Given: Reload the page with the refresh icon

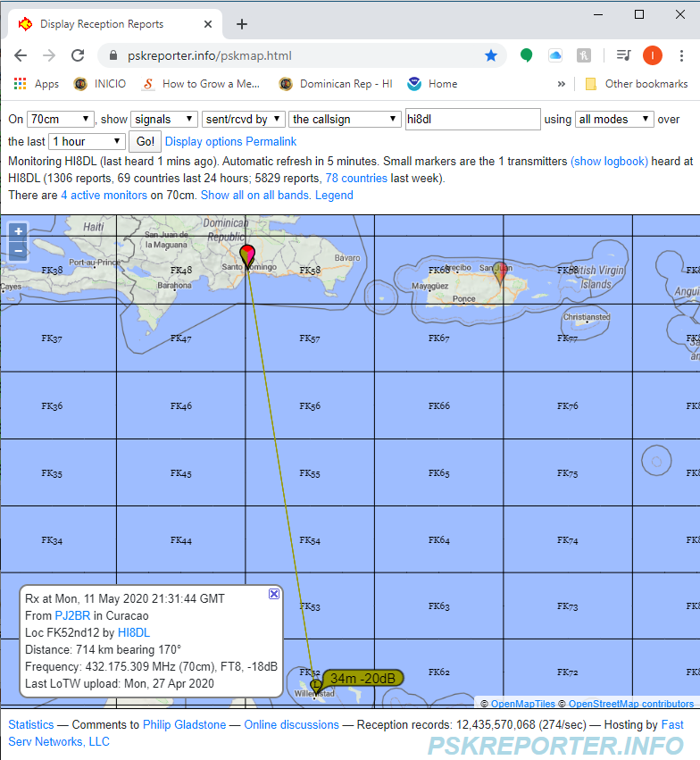Looking at the screenshot, I should (78, 55).
